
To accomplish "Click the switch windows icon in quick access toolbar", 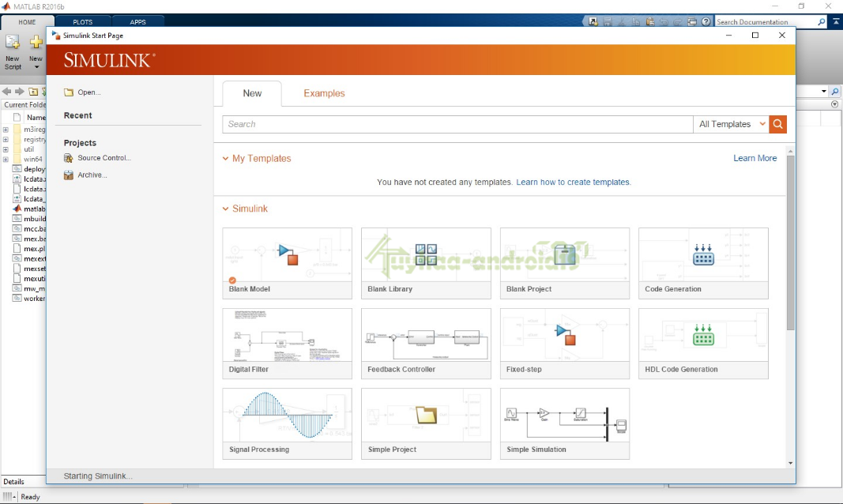I will (x=692, y=22).
